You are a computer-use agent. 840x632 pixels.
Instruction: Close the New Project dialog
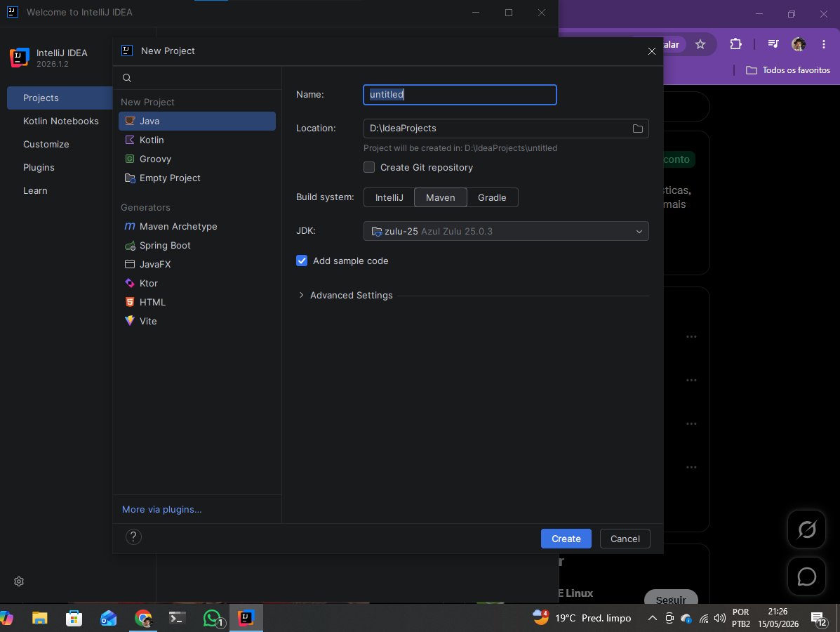(x=651, y=51)
